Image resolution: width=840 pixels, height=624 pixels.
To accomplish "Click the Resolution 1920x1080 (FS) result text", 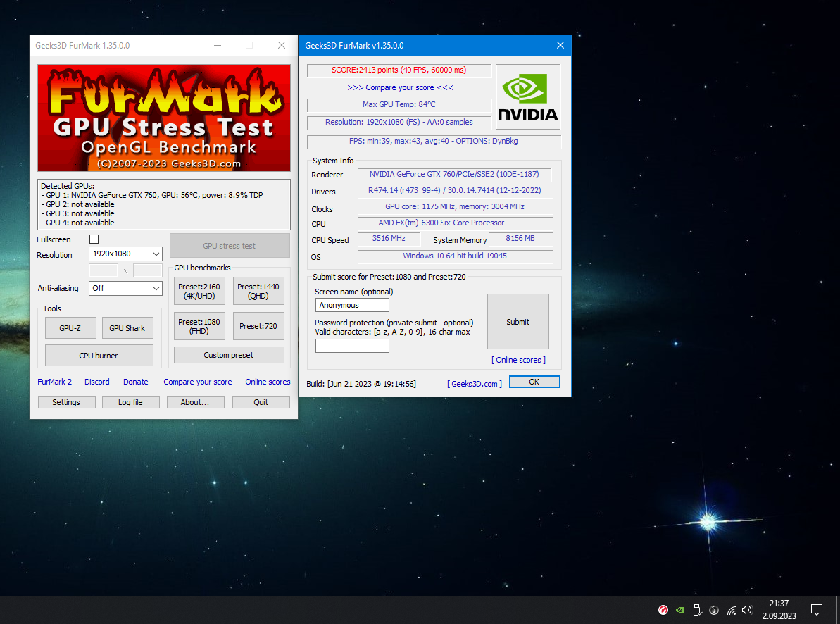I will (399, 123).
